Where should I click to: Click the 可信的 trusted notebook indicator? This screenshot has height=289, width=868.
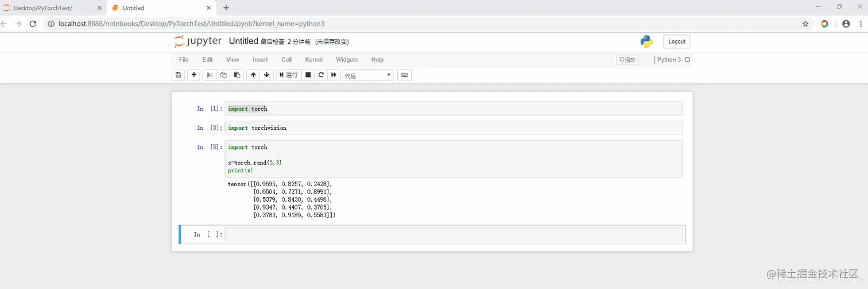tap(627, 60)
